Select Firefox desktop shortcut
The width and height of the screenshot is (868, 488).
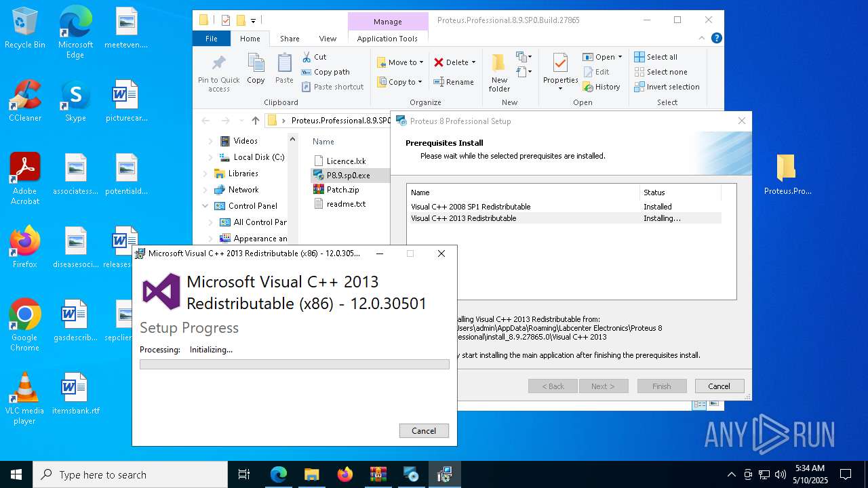coord(25,247)
